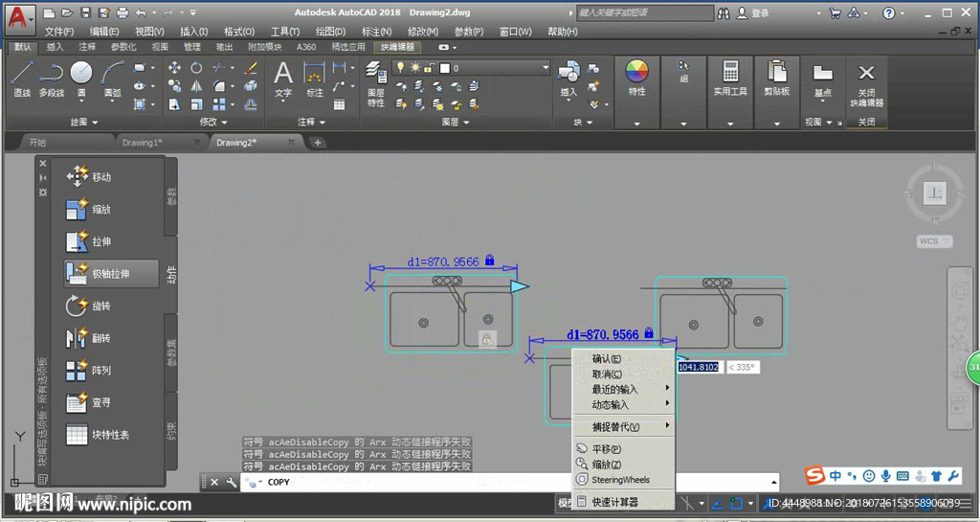Click the 登录 sign-in button
This screenshot has width=980, height=522.
pos(753,13)
